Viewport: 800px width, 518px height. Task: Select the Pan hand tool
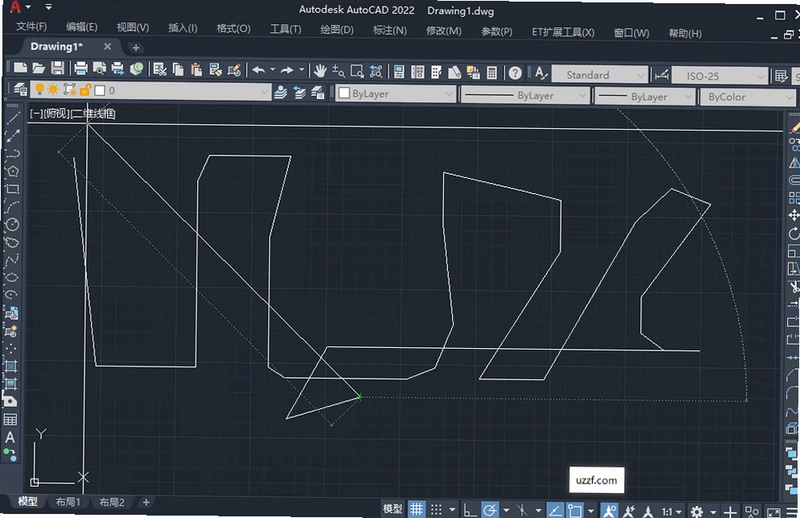320,71
